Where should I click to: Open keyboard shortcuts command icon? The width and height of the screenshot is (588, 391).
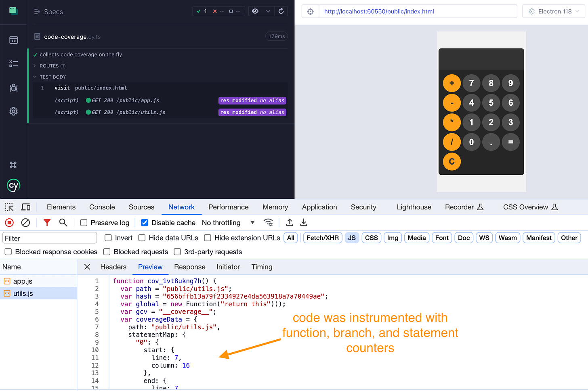click(x=13, y=165)
